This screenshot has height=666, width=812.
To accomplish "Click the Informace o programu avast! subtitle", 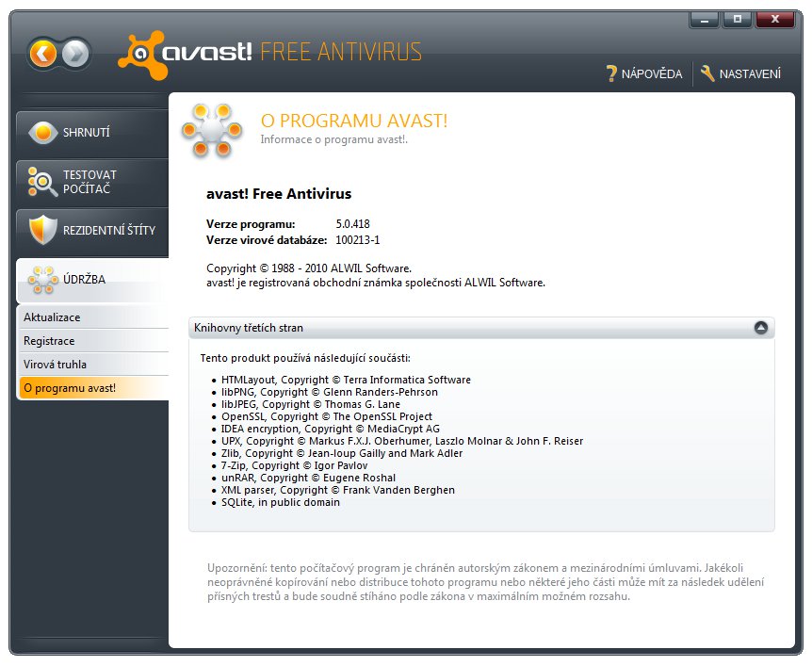I will click(334, 139).
